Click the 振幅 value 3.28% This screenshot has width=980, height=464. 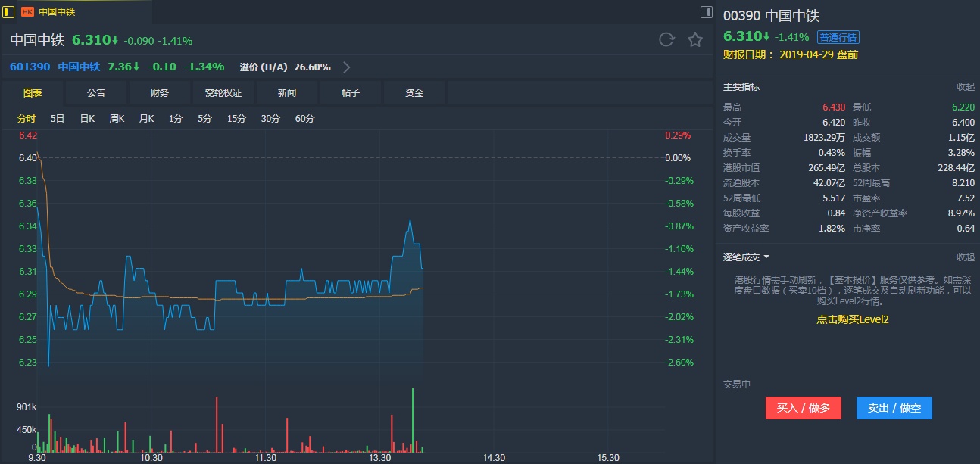(963, 153)
